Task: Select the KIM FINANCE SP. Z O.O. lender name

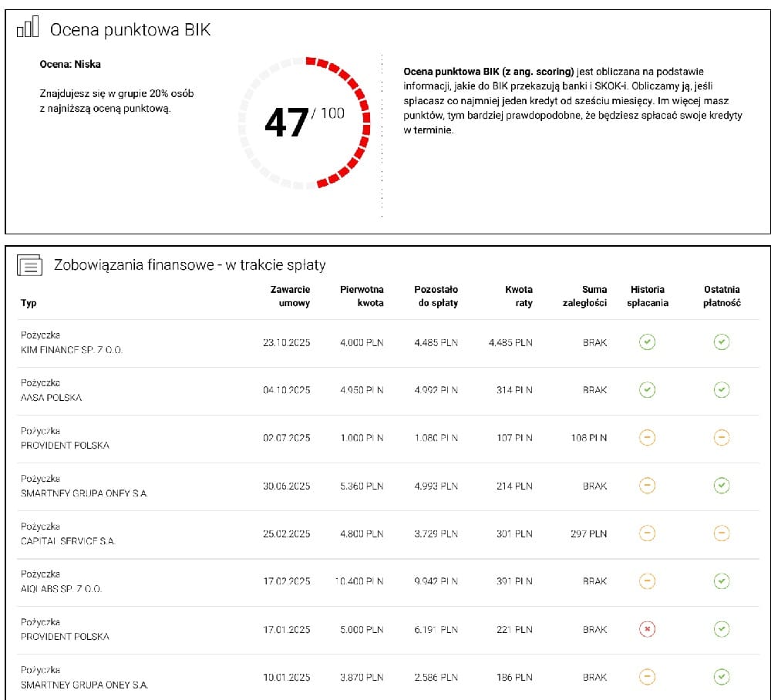Action: (72, 350)
